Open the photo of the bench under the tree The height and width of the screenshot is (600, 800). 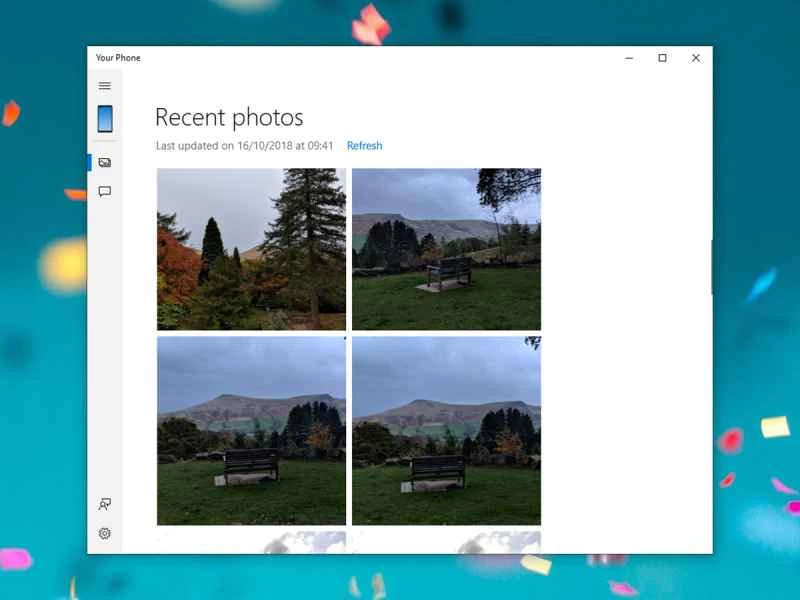click(447, 247)
